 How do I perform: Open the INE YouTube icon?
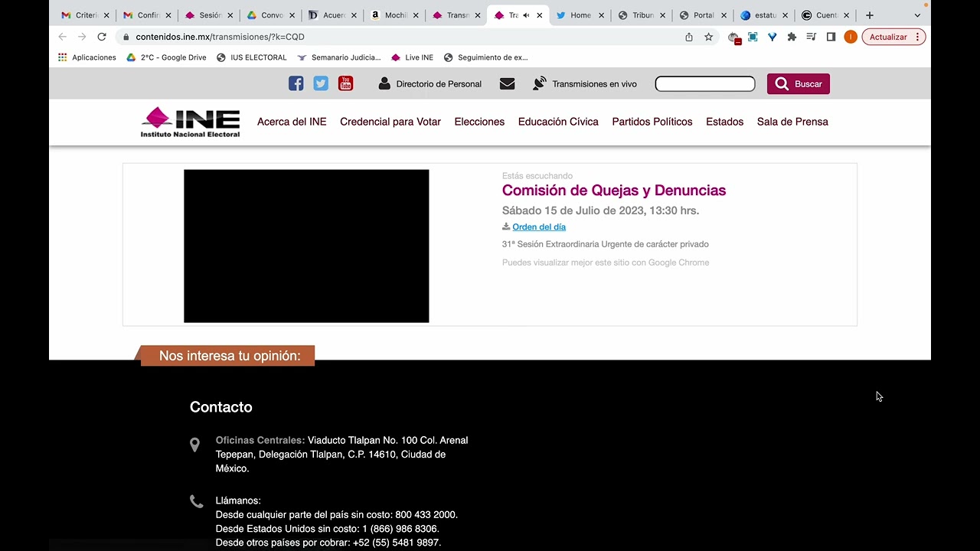(x=346, y=83)
